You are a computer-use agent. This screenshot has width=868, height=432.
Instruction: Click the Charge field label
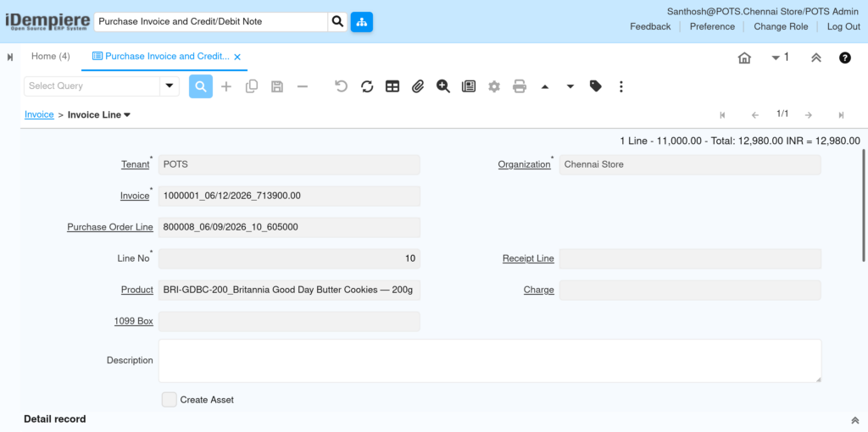coord(538,290)
